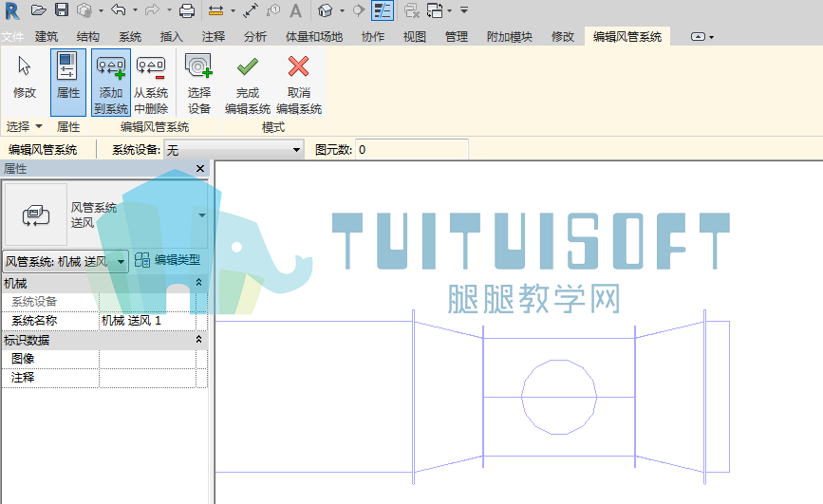
Task: Switch to the 分析 ribbon tab
Action: pyautogui.click(x=254, y=37)
